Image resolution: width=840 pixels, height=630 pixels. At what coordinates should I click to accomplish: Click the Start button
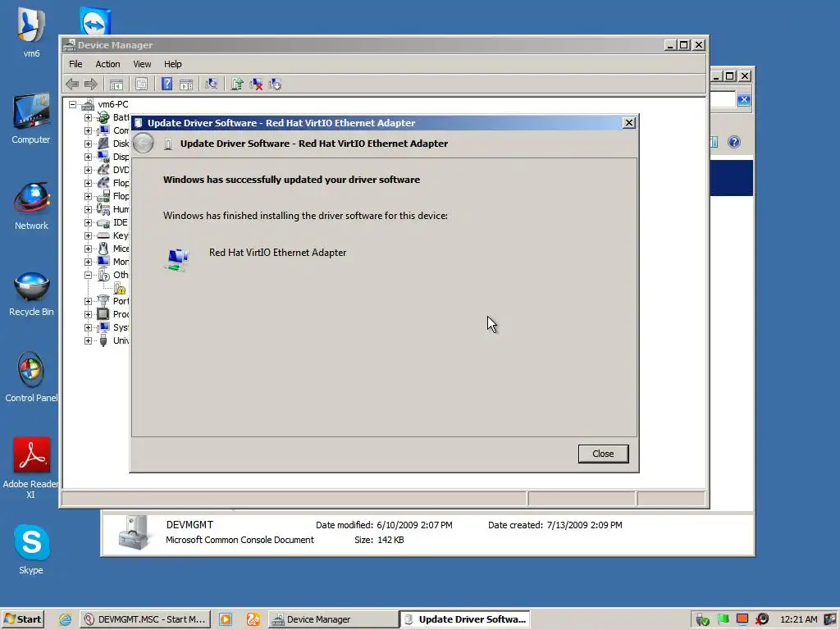[x=22, y=619]
